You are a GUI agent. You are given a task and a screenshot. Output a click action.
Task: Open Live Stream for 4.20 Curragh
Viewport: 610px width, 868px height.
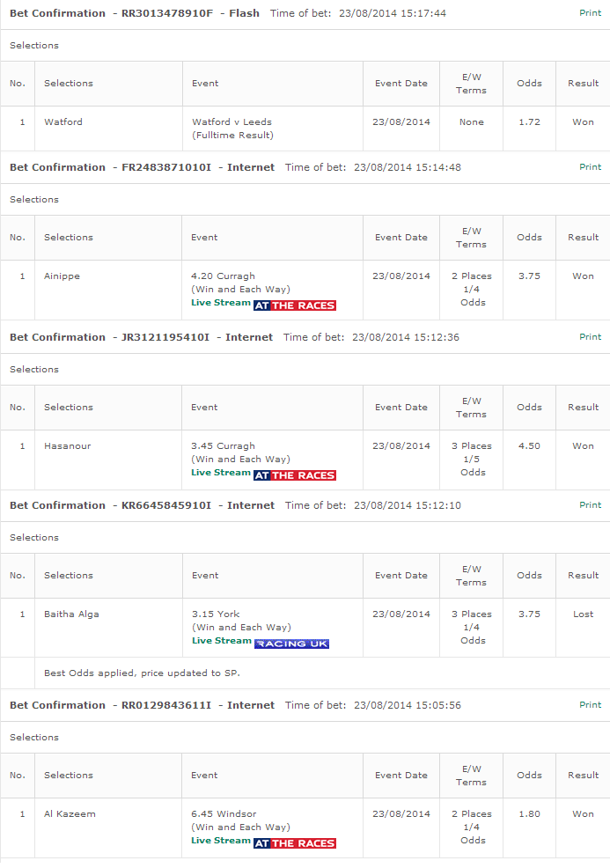tap(221, 303)
